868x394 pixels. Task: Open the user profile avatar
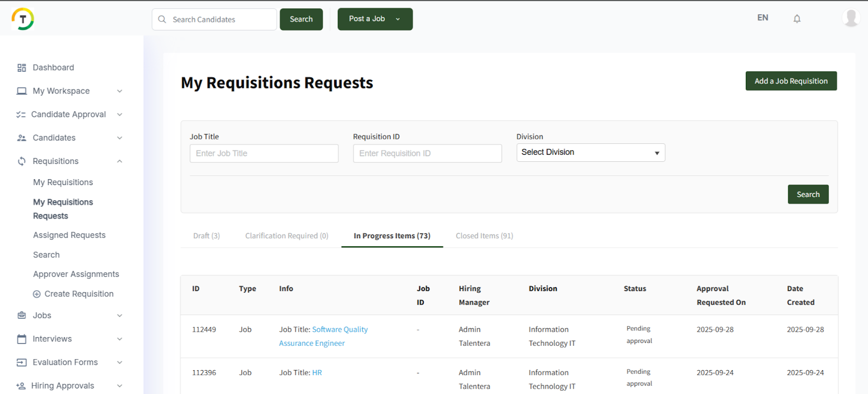[851, 18]
